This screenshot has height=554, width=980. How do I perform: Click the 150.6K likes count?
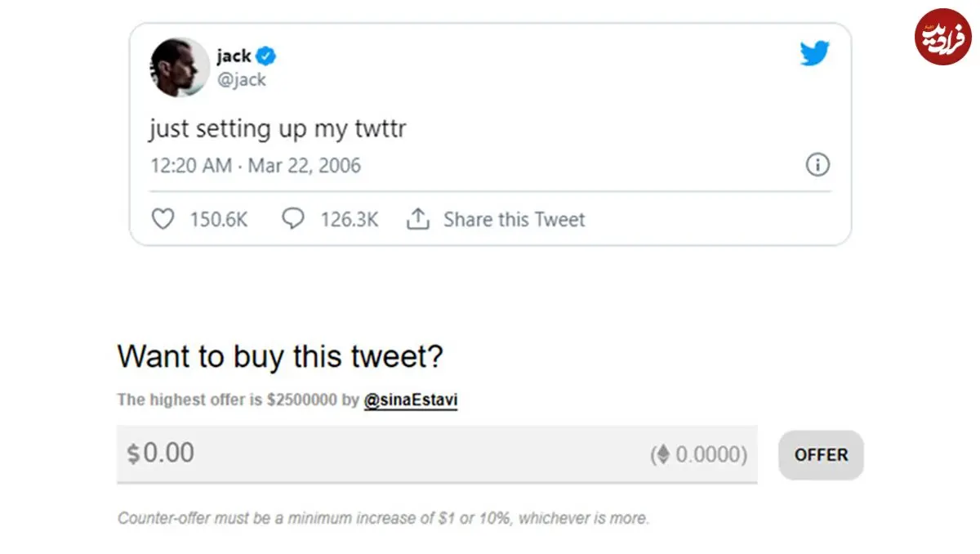tap(218, 220)
